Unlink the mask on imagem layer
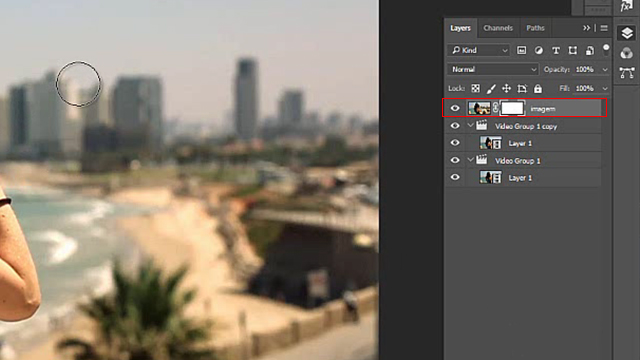The height and width of the screenshot is (360, 640). click(x=496, y=108)
